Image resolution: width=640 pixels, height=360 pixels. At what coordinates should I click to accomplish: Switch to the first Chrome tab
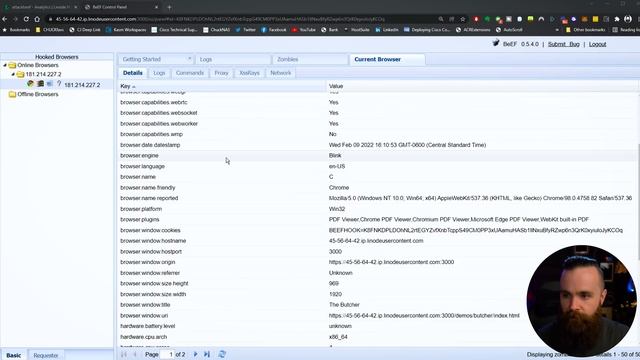click(x=40, y=7)
